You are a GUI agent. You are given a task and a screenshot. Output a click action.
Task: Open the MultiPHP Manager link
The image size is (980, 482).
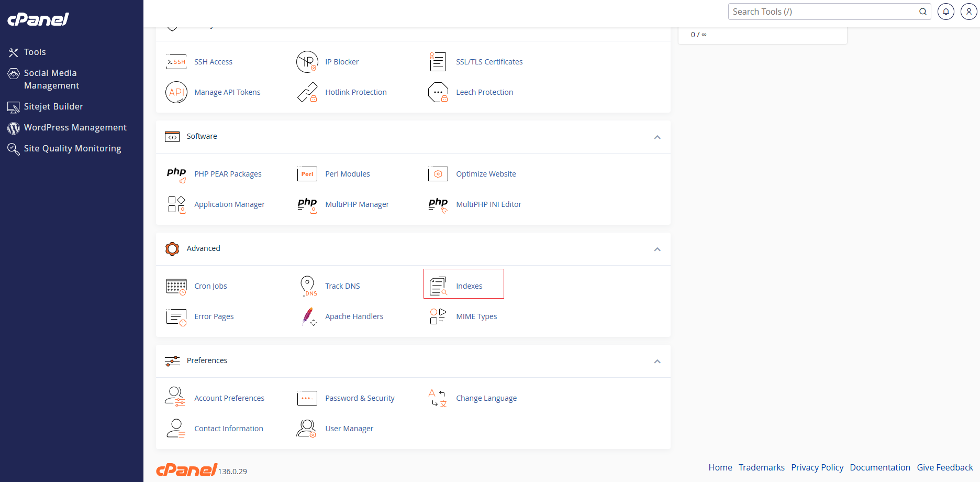pyautogui.click(x=357, y=204)
